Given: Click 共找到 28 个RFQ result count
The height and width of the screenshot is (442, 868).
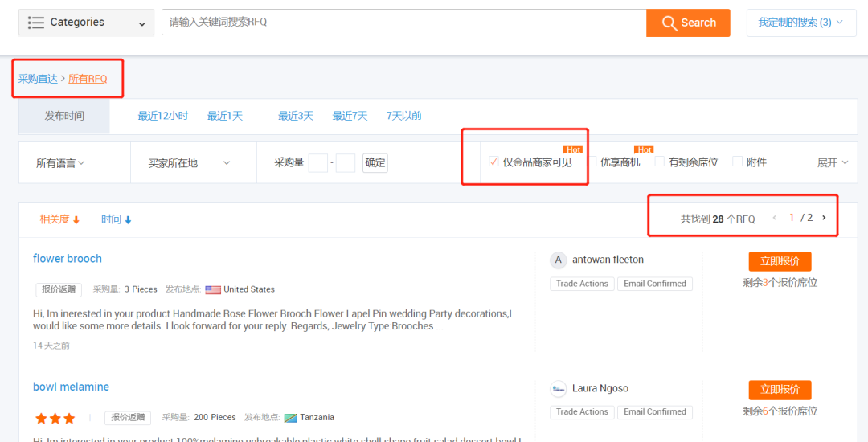Looking at the screenshot, I should (718, 219).
